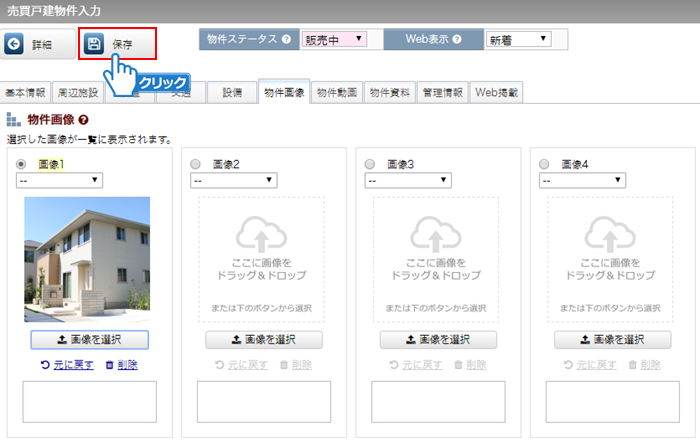Click cloud upload icon in 画像4 panel
Screen dimensions: 700x442
(610, 235)
